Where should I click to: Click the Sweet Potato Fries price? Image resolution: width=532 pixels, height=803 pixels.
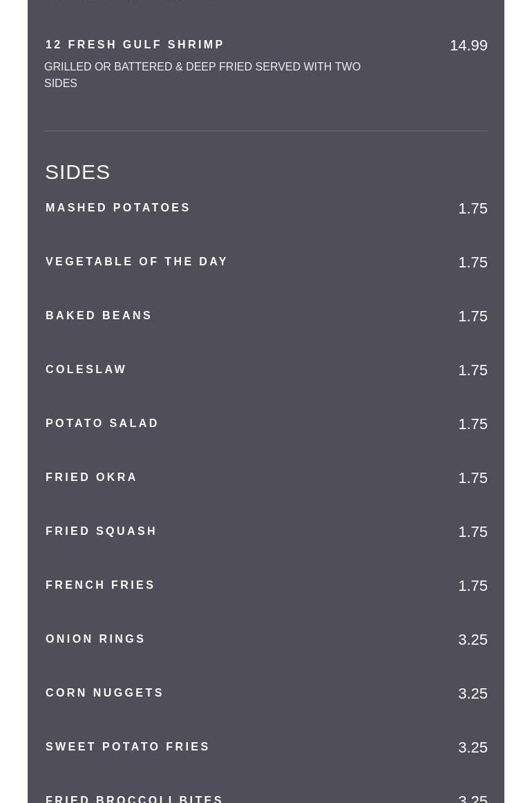click(473, 748)
